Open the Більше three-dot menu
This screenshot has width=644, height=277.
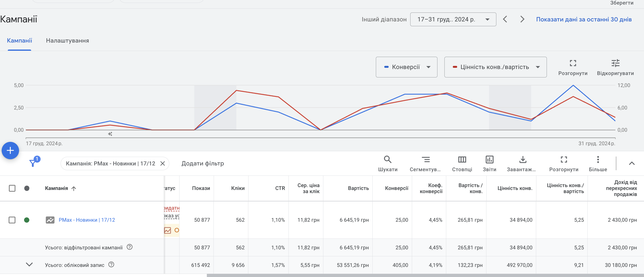(598, 159)
